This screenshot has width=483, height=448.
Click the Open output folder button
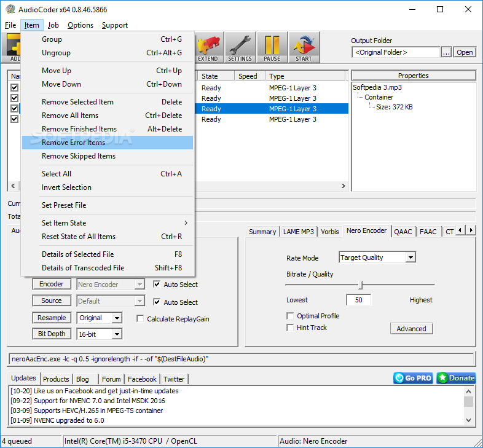(x=465, y=52)
